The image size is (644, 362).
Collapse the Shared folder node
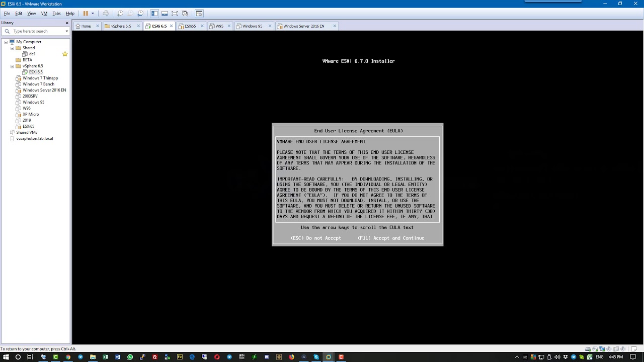(12, 48)
